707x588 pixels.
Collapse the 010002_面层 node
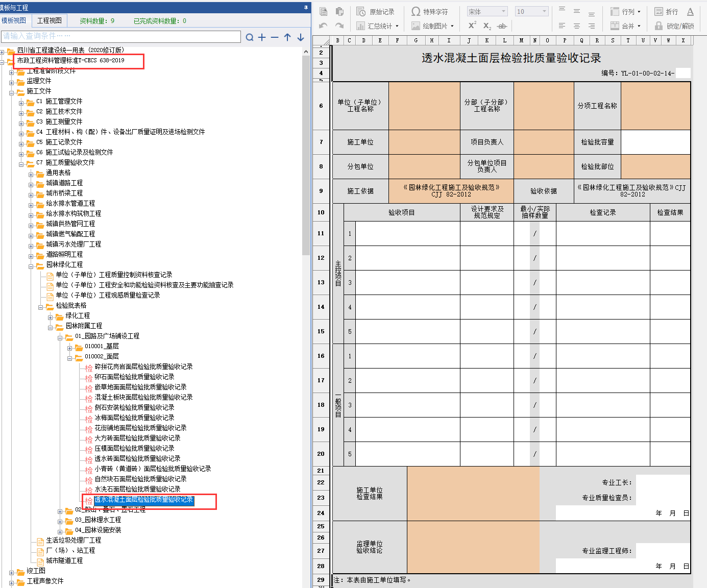pyautogui.click(x=70, y=358)
